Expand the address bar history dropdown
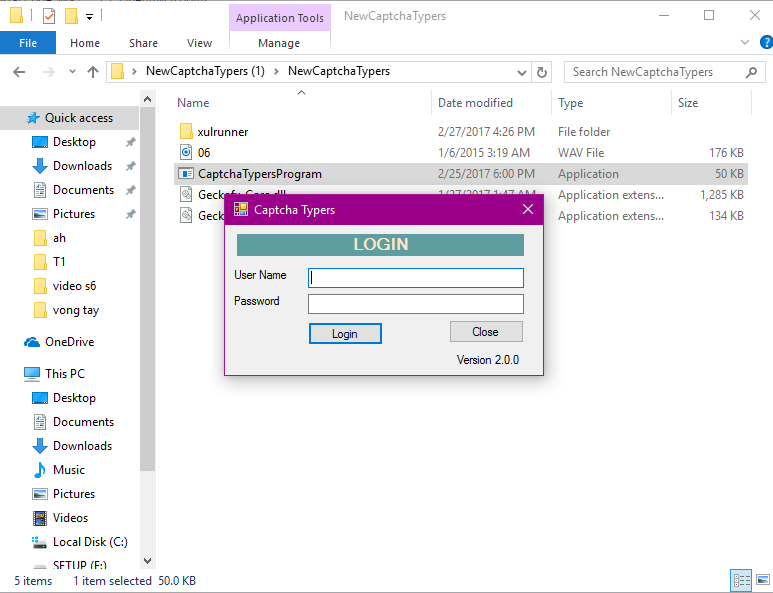This screenshot has height=593, width=773. tap(522, 73)
